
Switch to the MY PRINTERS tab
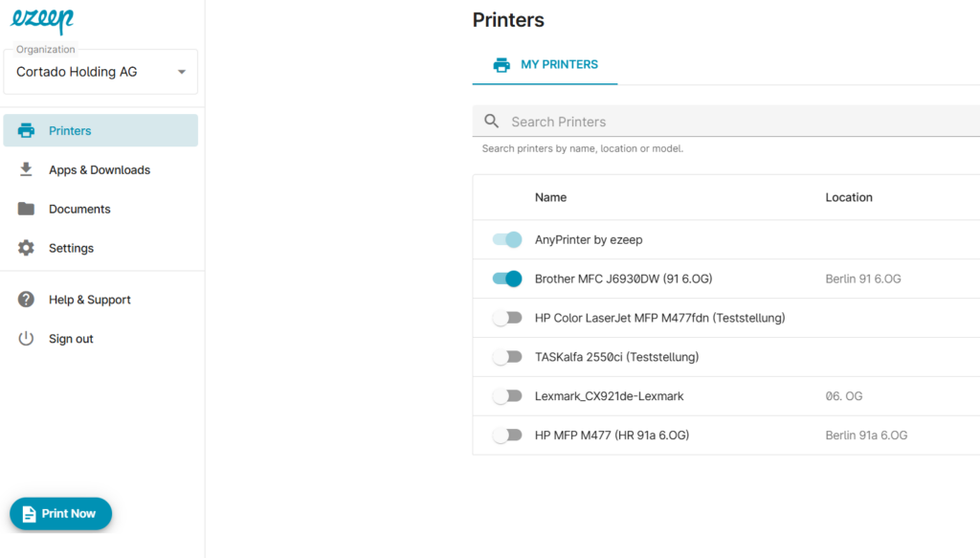click(545, 65)
